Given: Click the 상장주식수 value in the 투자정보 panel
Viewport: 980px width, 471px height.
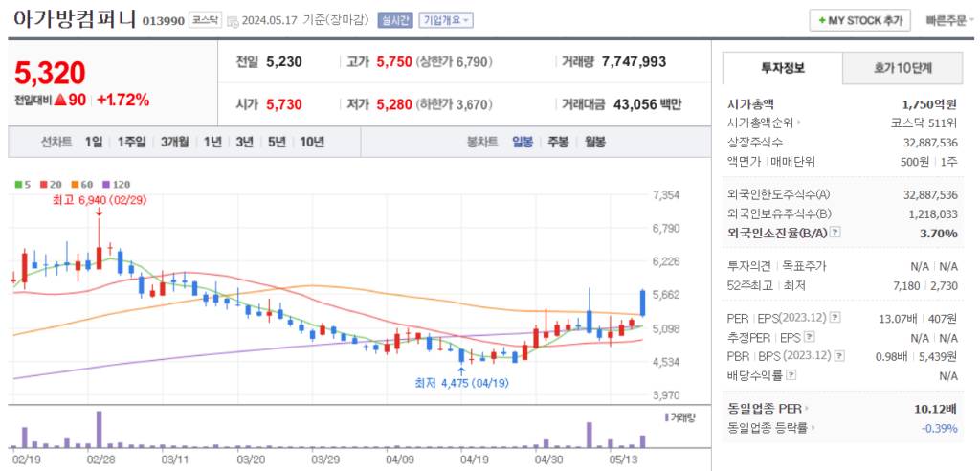Looking at the screenshot, I should pos(930,142).
